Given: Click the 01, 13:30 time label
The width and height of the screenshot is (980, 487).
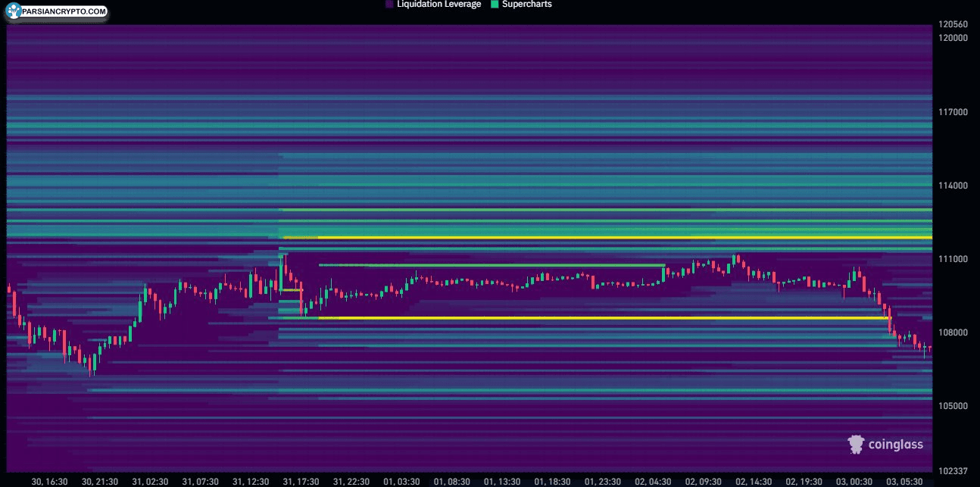Looking at the screenshot, I should coord(501,482).
